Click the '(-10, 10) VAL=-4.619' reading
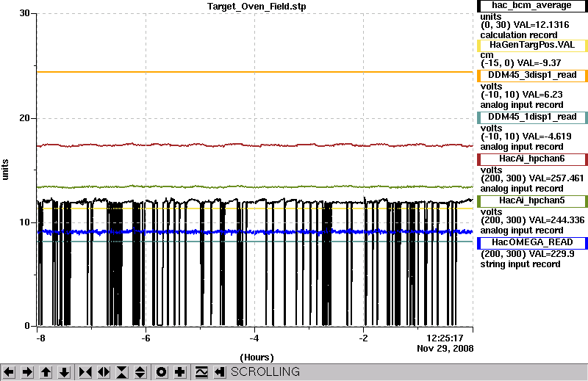This screenshot has width=588, height=381. pyautogui.click(x=526, y=137)
